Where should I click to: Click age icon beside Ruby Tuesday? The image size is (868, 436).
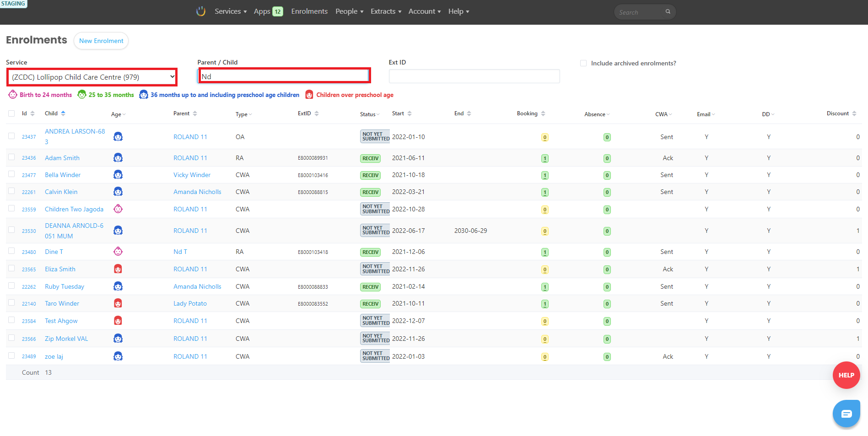[x=118, y=286]
